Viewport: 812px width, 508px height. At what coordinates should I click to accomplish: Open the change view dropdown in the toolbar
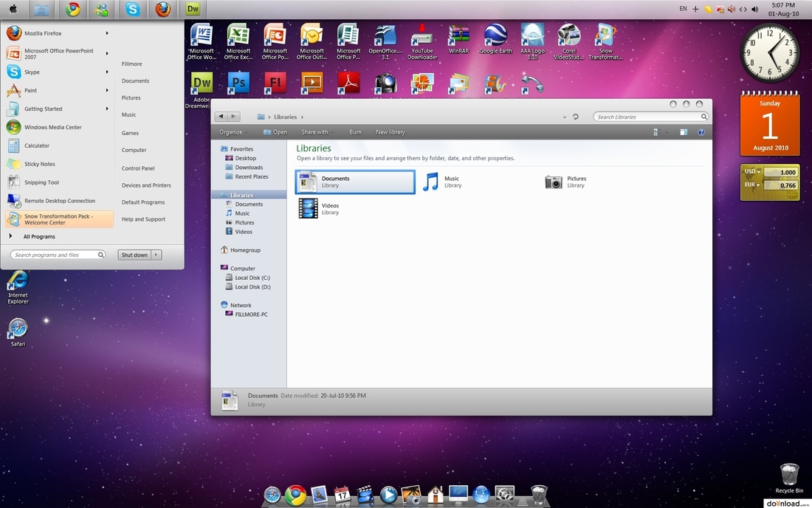click(667, 132)
